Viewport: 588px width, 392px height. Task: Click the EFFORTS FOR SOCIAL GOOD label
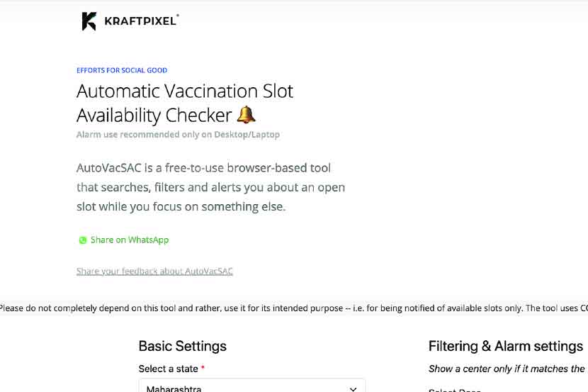pos(122,70)
